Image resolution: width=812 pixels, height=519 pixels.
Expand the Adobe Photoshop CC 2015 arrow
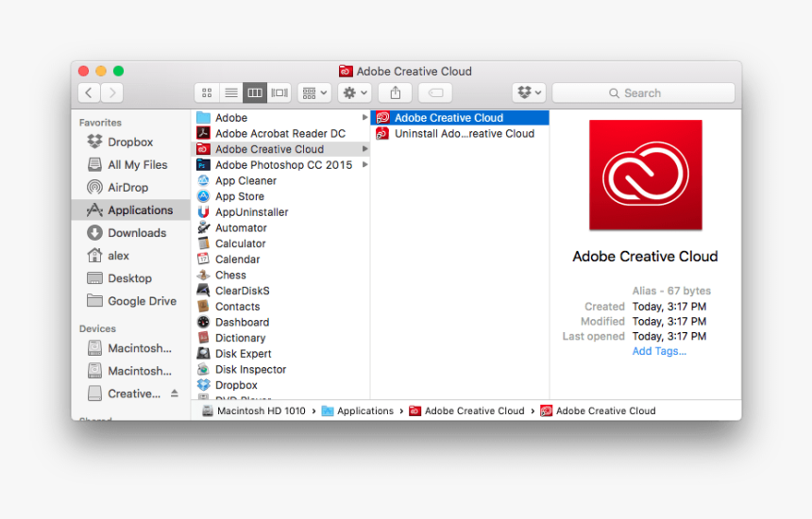pyautogui.click(x=365, y=165)
